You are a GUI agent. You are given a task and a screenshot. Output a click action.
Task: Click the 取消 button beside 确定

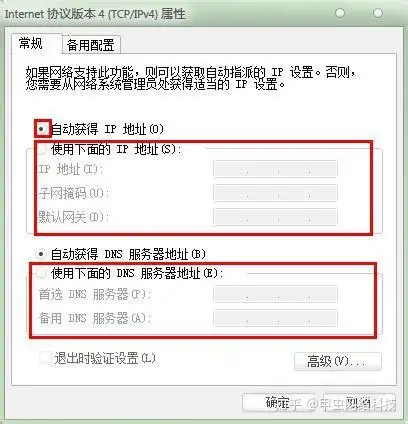coord(359,403)
